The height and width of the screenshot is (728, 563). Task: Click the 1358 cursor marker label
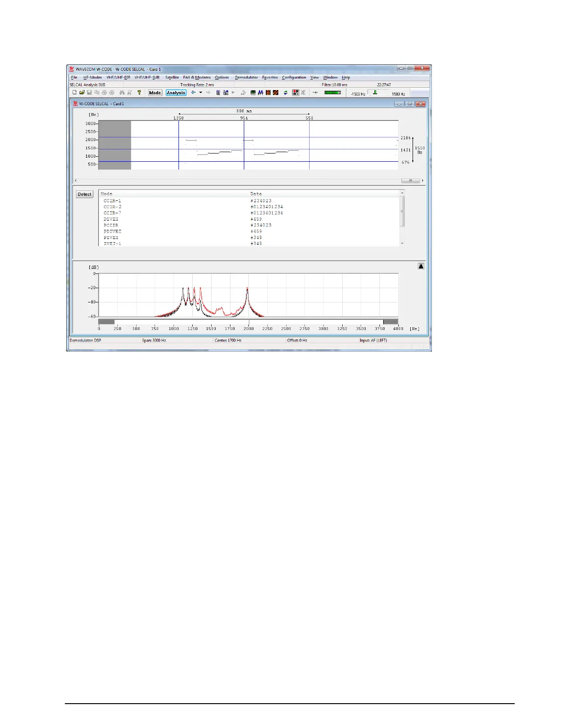coord(178,118)
